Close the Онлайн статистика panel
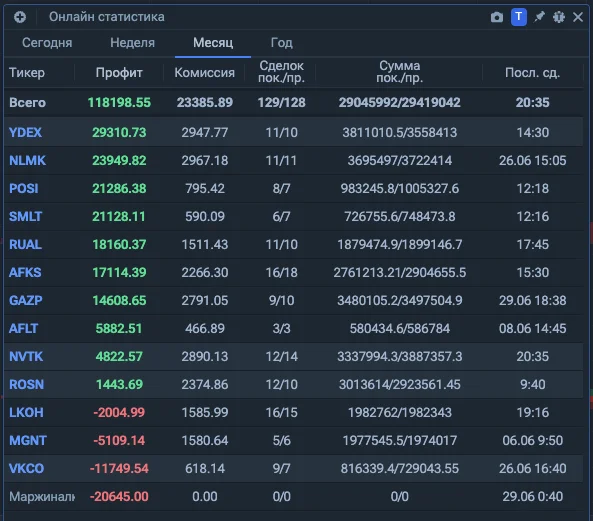 coord(577,17)
